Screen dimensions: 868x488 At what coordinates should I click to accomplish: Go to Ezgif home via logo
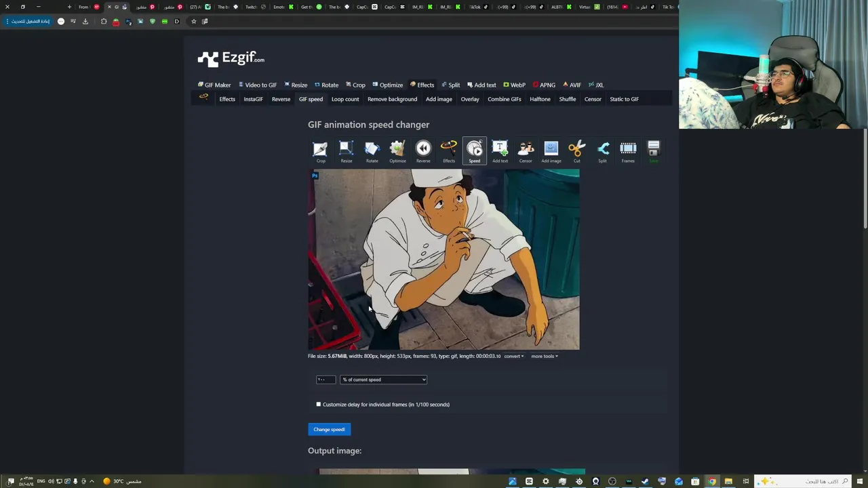[x=231, y=59]
